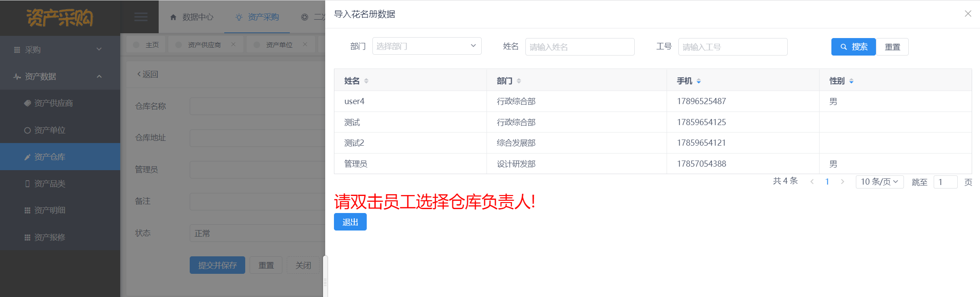Close the 导入花名册数据 dialog
The width and height of the screenshot is (980, 297).
[x=968, y=14]
